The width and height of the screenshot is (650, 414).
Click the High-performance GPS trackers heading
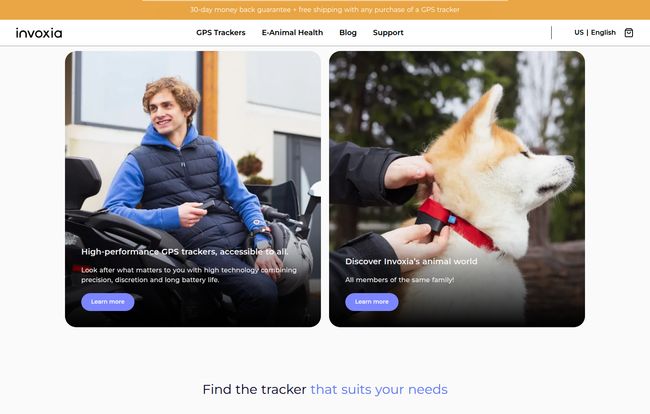pyautogui.click(x=185, y=252)
